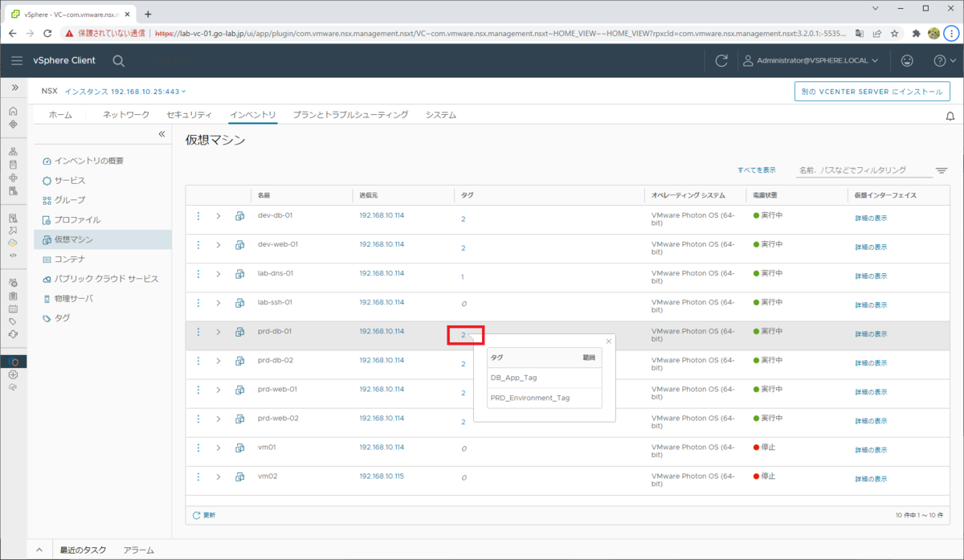
Task: Click the filter lines icon beside search
Action: point(942,170)
